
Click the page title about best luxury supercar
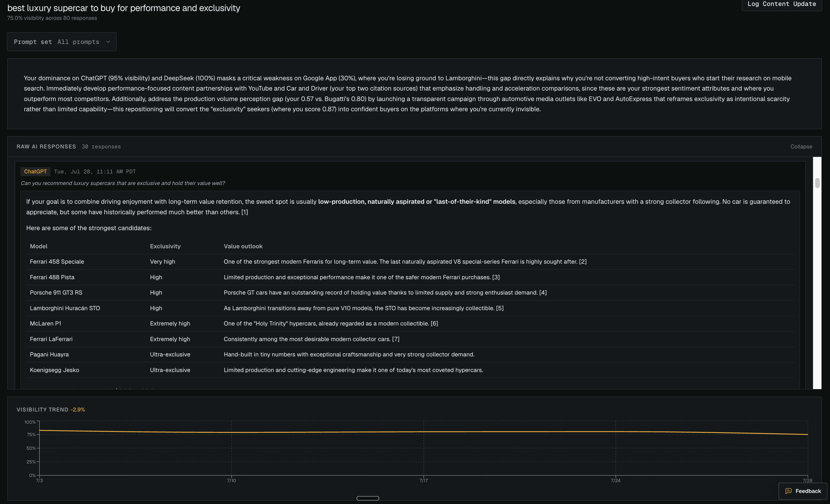(x=124, y=8)
